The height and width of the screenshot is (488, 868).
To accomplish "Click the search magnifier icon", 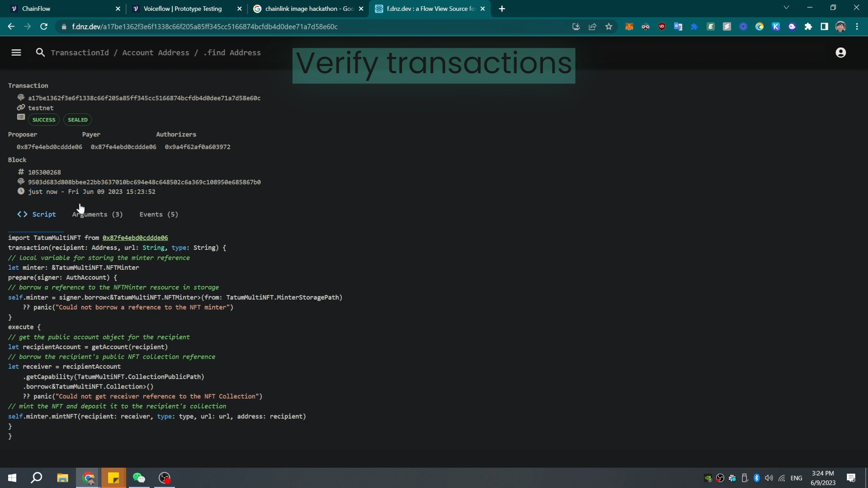I will coord(40,53).
